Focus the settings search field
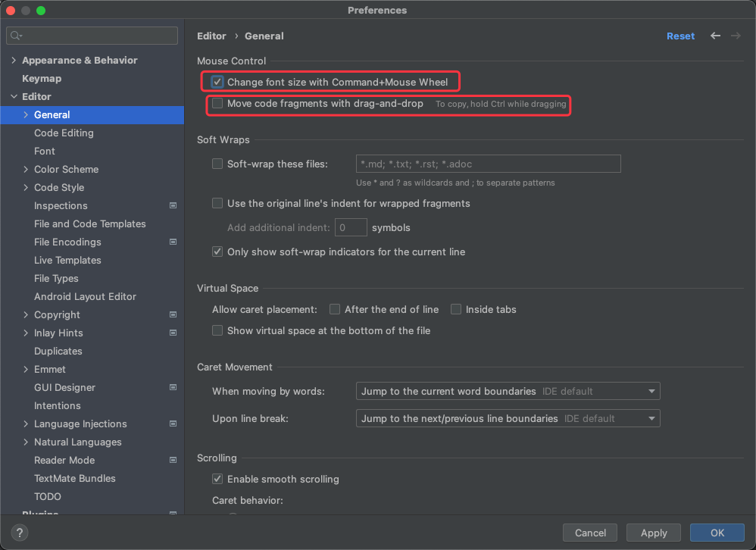This screenshot has width=756, height=550. tap(92, 36)
